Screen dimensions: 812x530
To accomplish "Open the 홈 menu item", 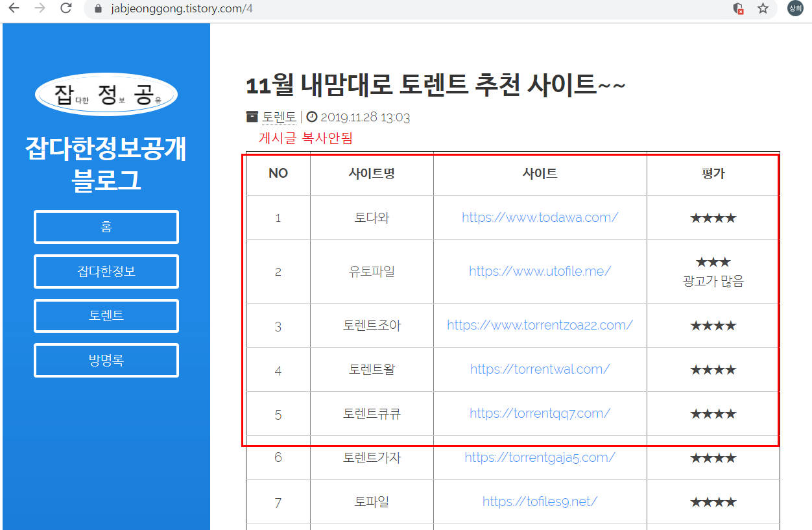I will [106, 227].
